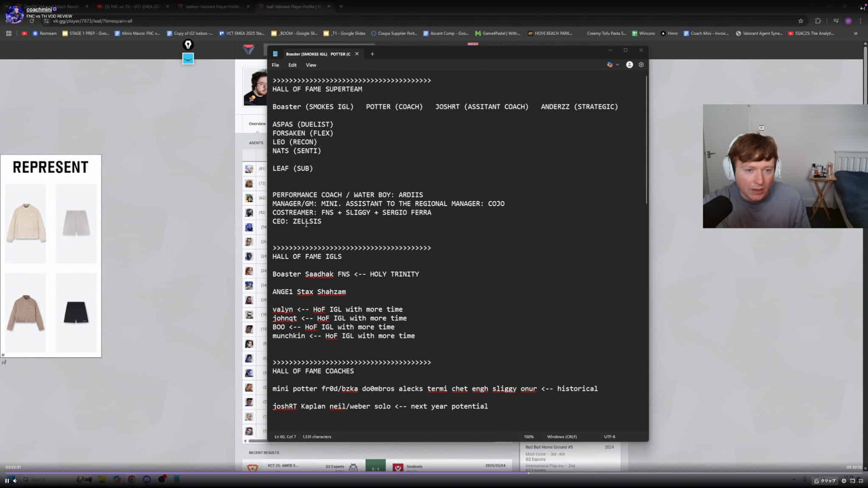The image size is (868, 488).
Task: Open the File menu in Notepad
Action: [x=275, y=65]
